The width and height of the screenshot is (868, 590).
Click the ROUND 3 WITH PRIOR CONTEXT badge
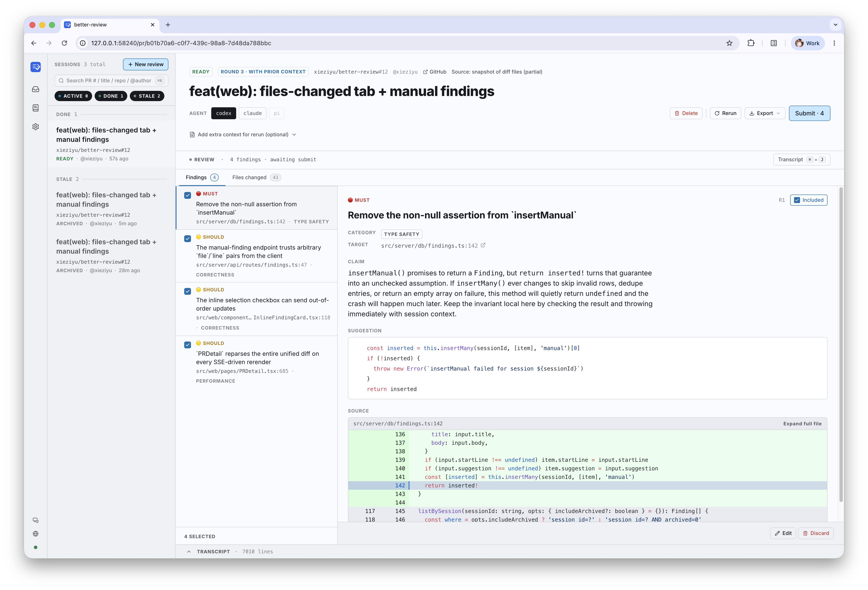[x=263, y=72]
